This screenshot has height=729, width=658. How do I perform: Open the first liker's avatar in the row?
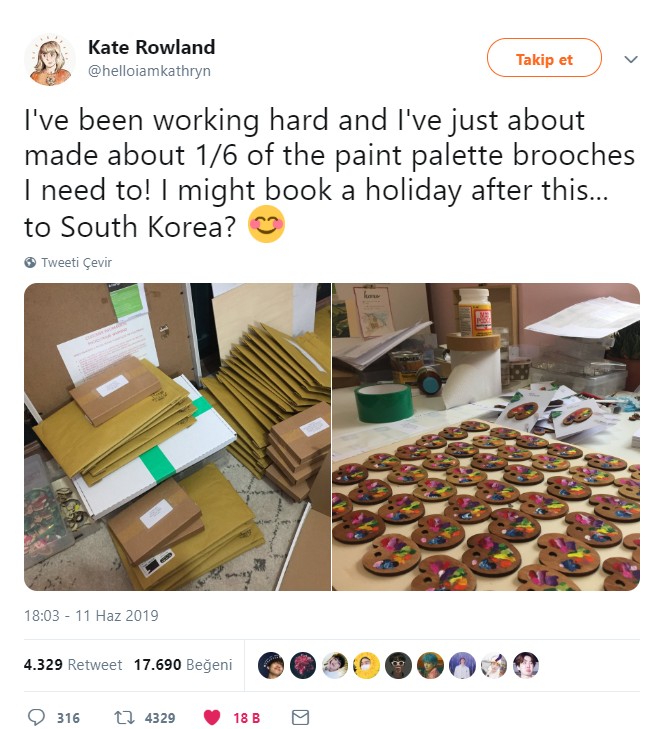click(x=271, y=665)
